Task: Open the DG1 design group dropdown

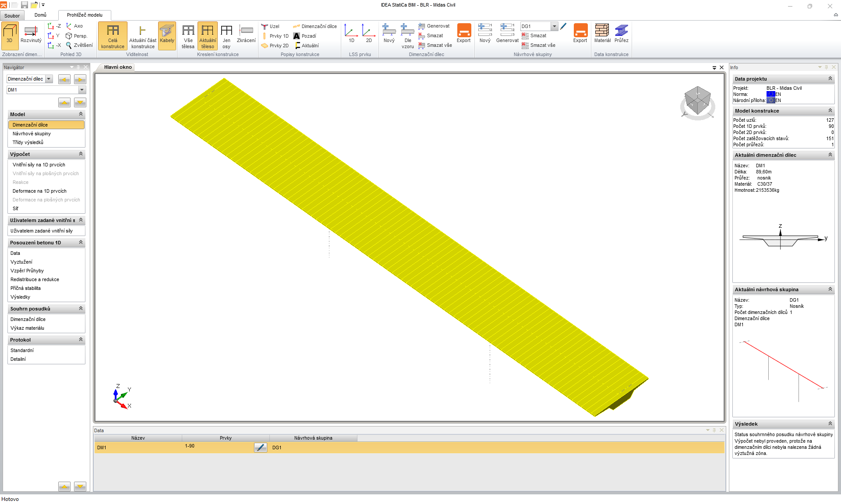Action: 554,26
